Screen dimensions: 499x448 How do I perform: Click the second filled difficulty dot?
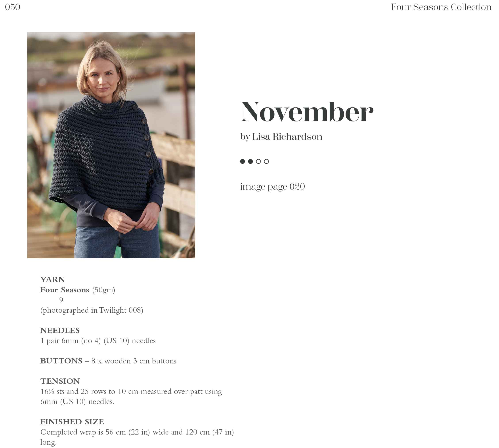[250, 161]
